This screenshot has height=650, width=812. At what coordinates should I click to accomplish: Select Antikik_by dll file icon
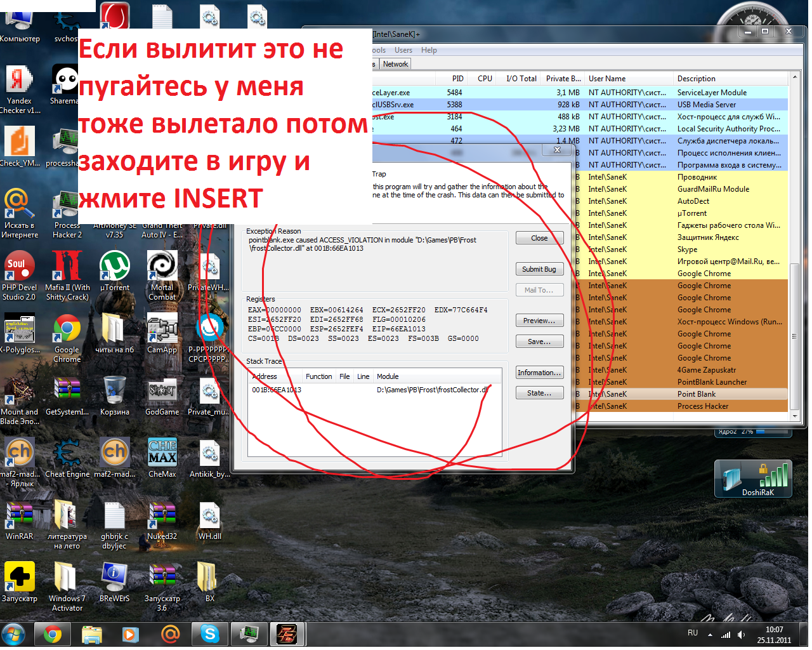[x=209, y=458]
